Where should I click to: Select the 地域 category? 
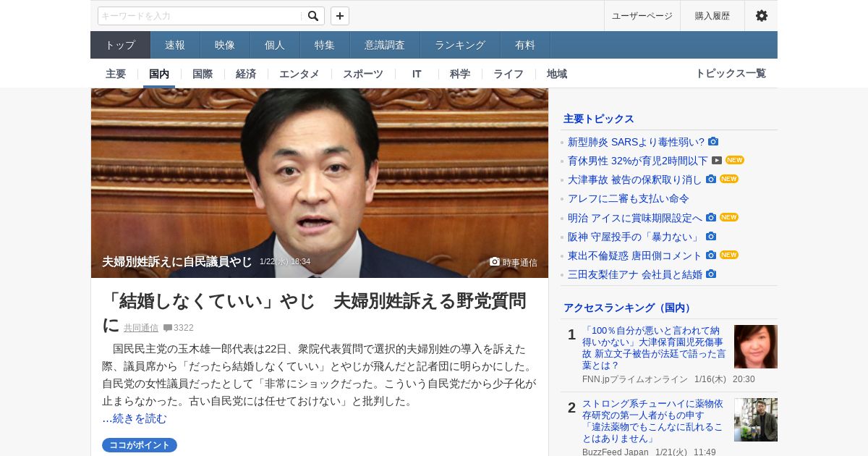point(557,74)
